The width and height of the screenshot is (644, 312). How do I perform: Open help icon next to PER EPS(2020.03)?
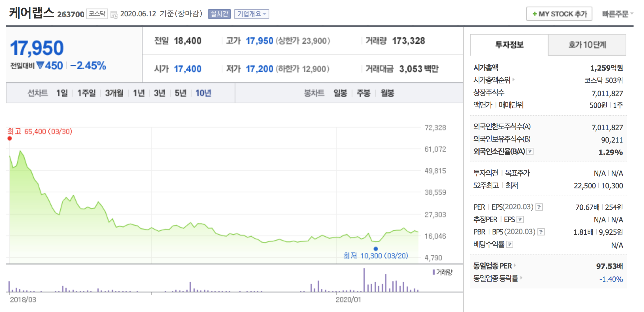539,207
